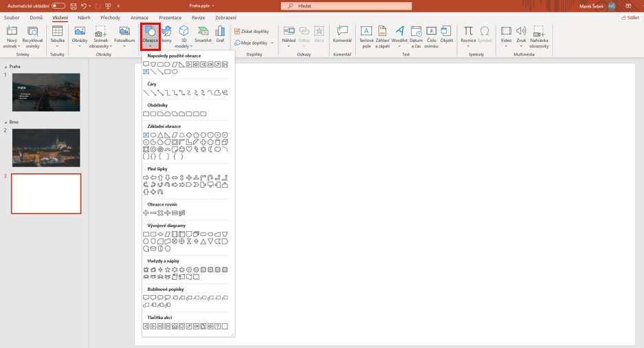Select slide 2 thumbnail
The height and width of the screenshot is (348, 644).
pos(46,148)
